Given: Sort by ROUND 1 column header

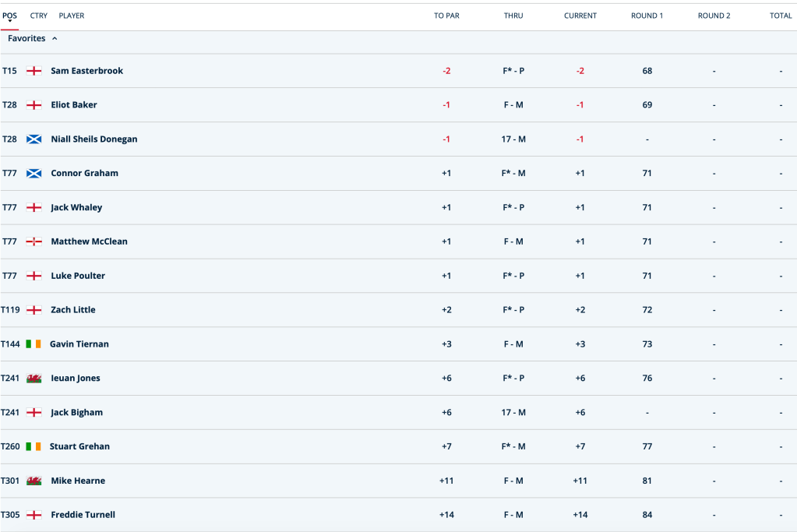Looking at the screenshot, I should 647,16.
